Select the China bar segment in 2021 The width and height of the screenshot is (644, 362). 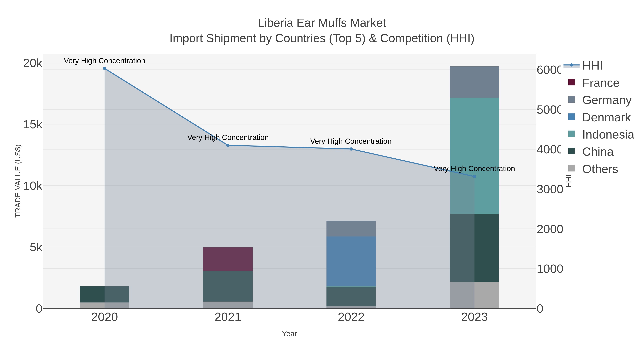(x=228, y=286)
